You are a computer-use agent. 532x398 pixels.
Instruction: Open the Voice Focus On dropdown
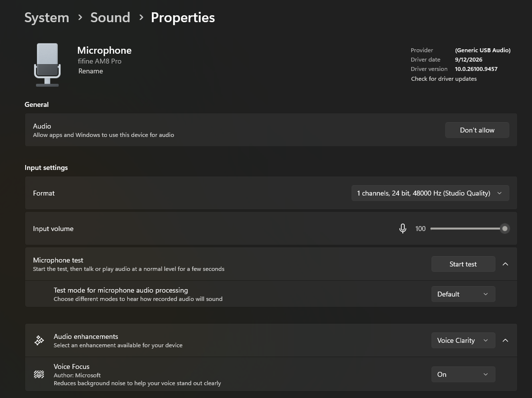coord(463,374)
